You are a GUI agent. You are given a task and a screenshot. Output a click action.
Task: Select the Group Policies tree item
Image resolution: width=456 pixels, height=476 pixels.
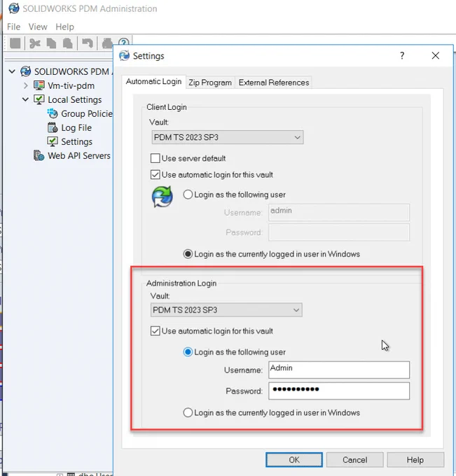[87, 113]
